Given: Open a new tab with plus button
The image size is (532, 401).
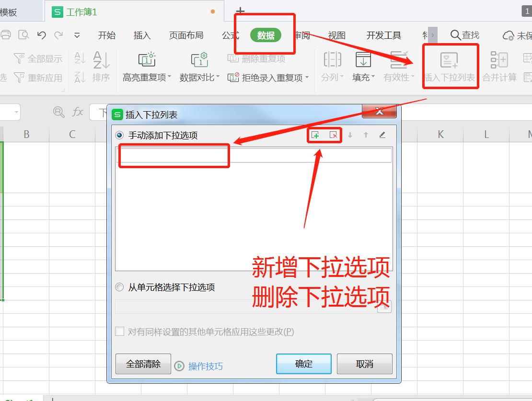Looking at the screenshot, I should point(240,11).
